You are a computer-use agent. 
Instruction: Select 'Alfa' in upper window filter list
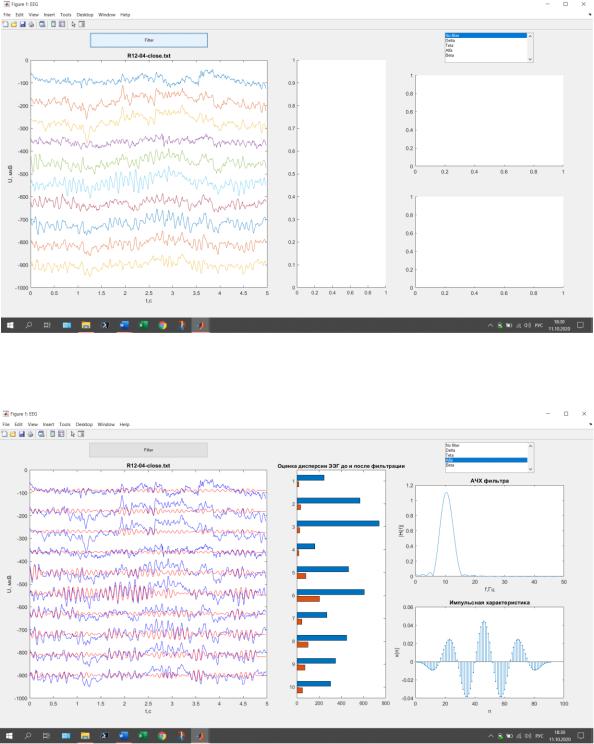pos(486,50)
